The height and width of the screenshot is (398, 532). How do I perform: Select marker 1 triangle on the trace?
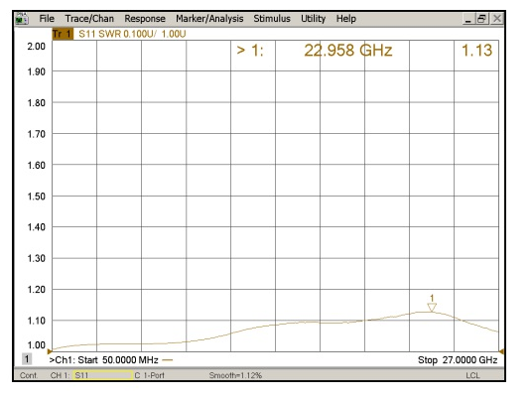[432, 308]
